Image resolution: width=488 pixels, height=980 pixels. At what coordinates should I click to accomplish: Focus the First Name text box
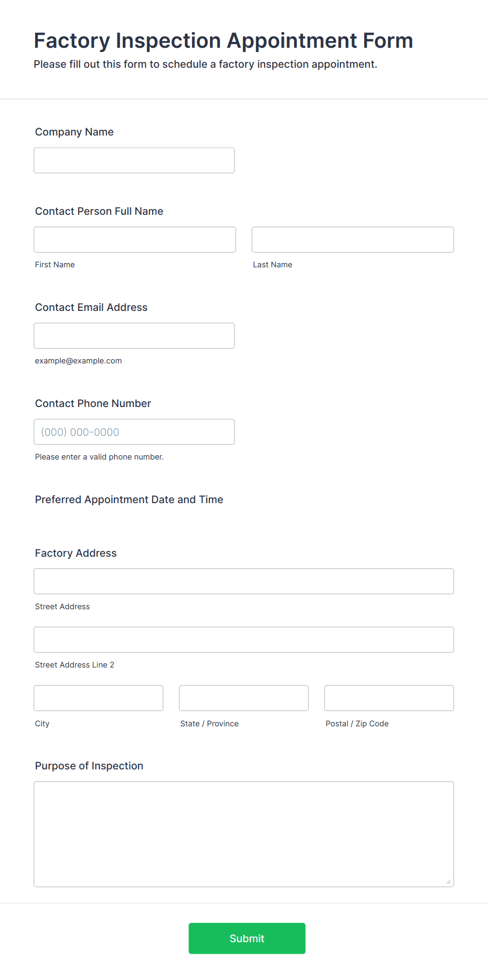click(135, 239)
